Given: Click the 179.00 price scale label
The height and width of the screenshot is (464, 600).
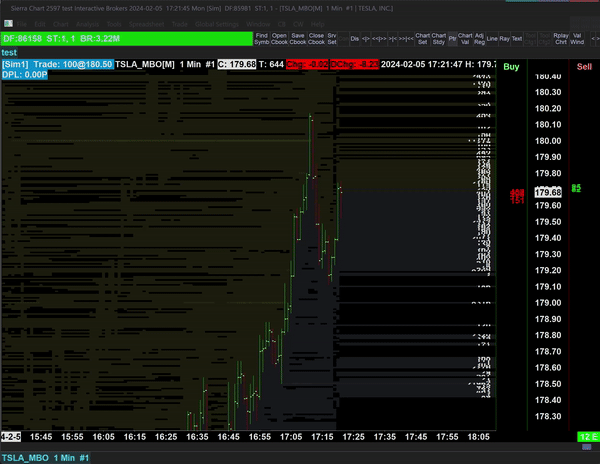Looking at the screenshot, I should 548,303.
